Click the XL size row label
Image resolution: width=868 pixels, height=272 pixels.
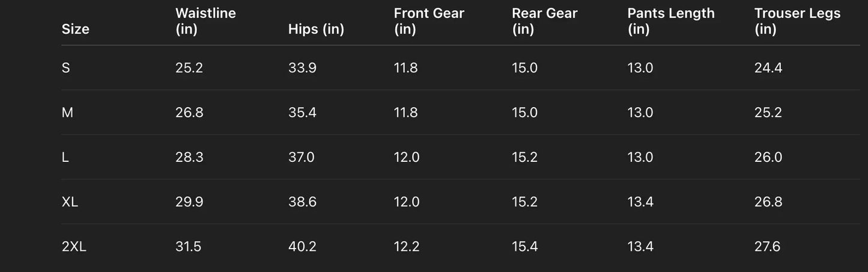(70, 202)
